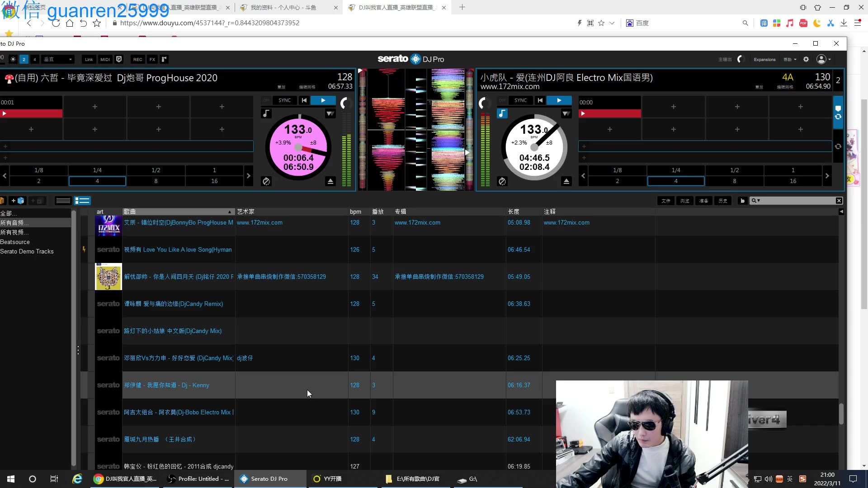Select the 所有视频 library item
The width and height of the screenshot is (868, 488).
(x=14, y=232)
